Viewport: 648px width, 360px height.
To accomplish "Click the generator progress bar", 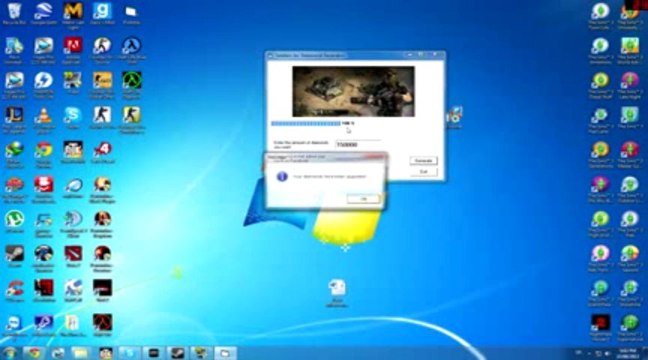I will [305, 123].
